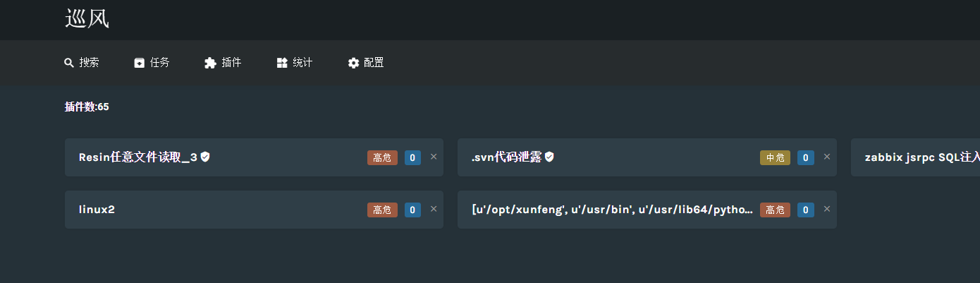Remove the [u'/opt/xunfeng' plugin via X
The width and height of the screenshot is (980, 283).
(827, 209)
